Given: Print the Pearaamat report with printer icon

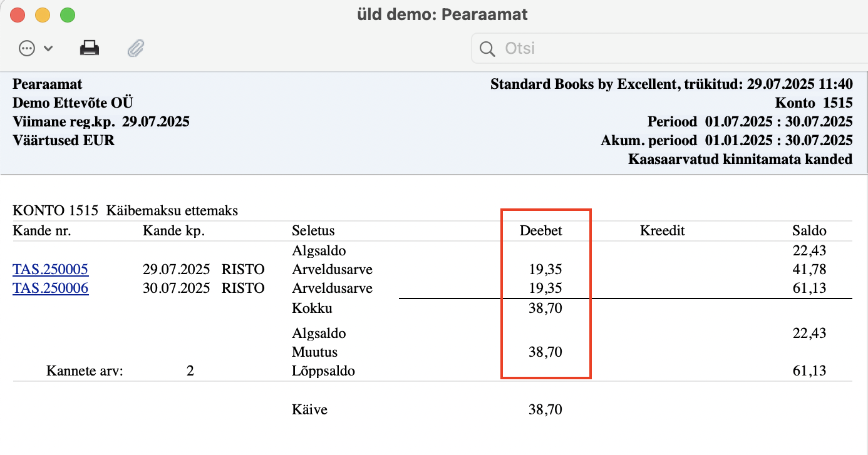Looking at the screenshot, I should pos(90,48).
